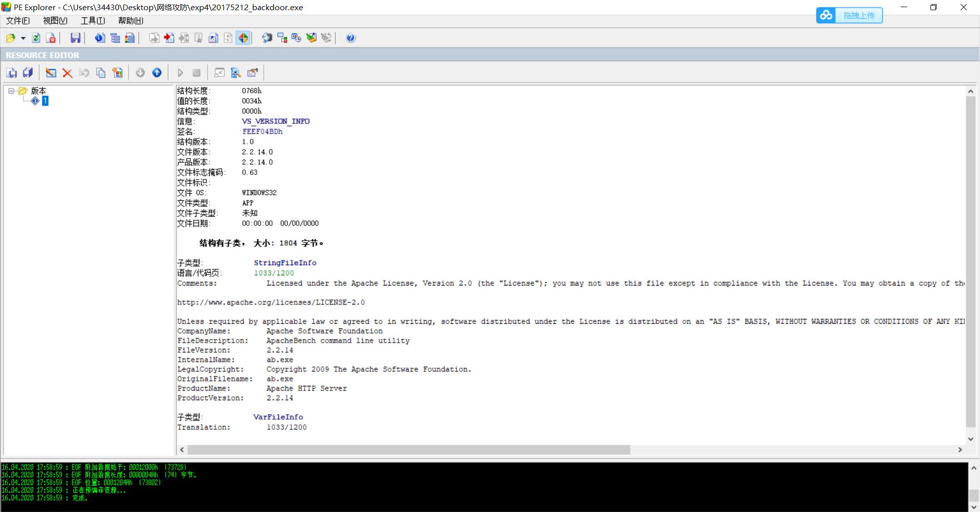This screenshot has height=512, width=980.
Task: Click the close file icon with red X
Action: pyautogui.click(x=51, y=38)
